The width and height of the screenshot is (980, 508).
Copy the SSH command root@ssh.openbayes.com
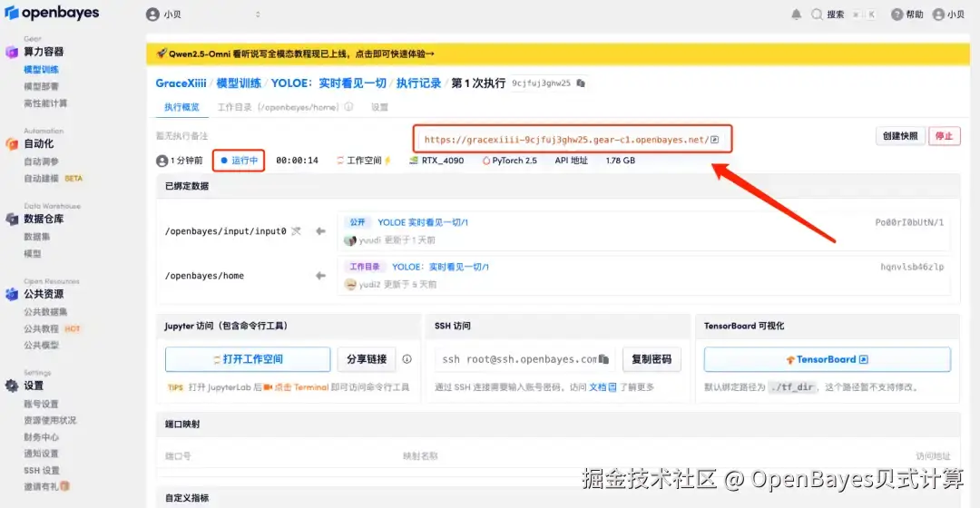603,359
